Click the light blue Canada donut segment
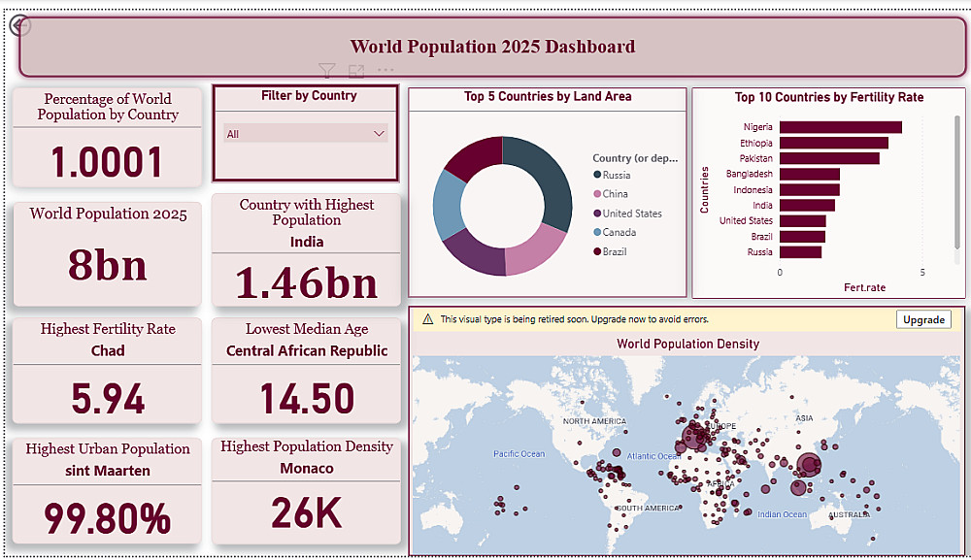 pyautogui.click(x=447, y=205)
